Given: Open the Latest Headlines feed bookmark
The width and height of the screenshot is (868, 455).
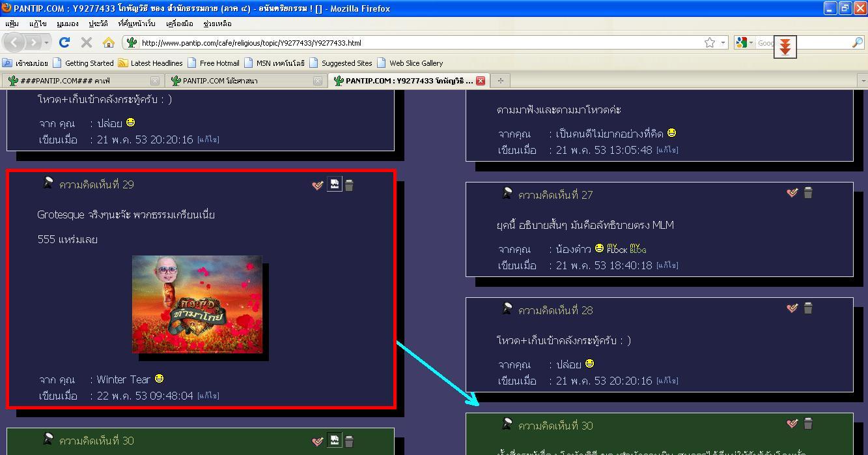Looking at the screenshot, I should [x=150, y=63].
